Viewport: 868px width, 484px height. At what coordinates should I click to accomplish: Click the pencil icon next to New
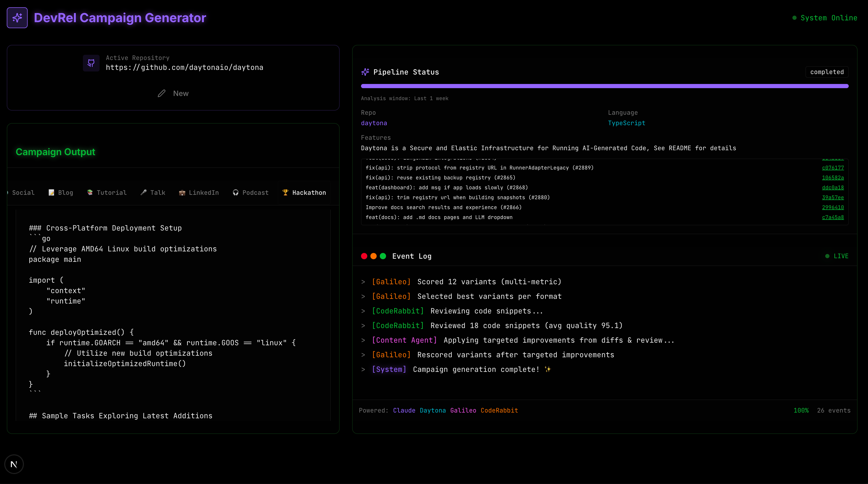click(x=162, y=93)
